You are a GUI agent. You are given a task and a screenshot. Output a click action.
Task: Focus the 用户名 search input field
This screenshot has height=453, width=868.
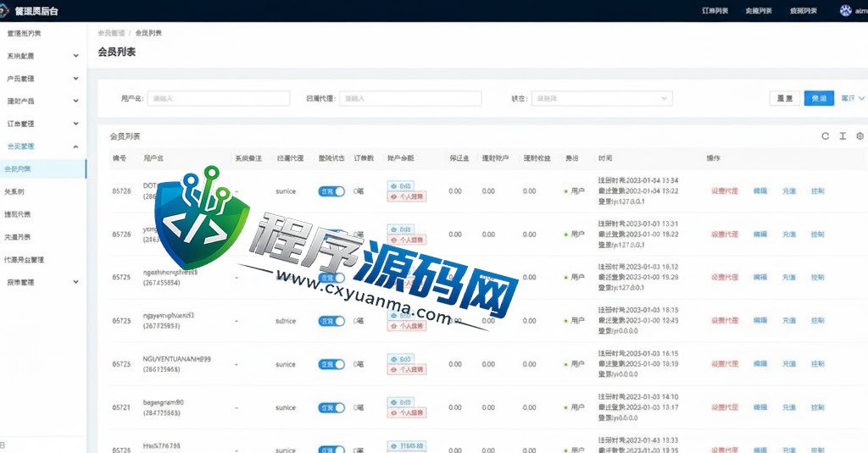click(x=218, y=98)
